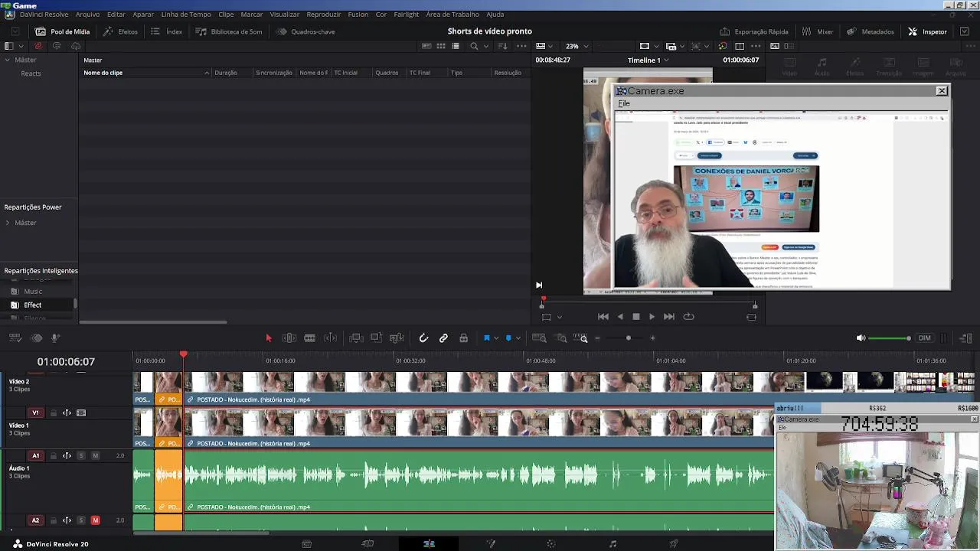Open Biblioteca de Som panel

click(228, 31)
